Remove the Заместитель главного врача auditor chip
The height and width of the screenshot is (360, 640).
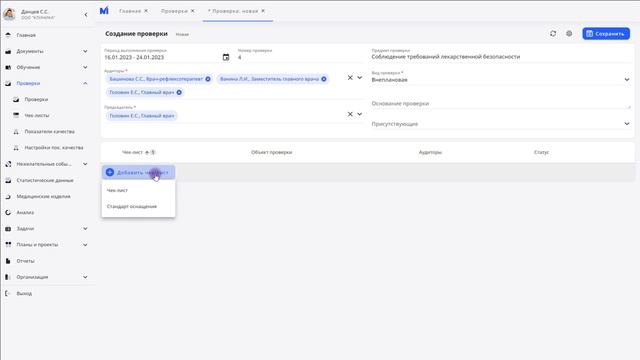(324, 79)
